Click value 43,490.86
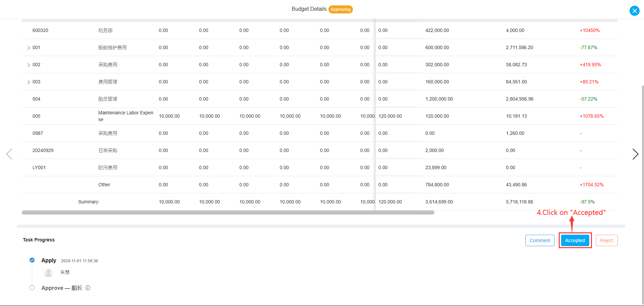 [x=516, y=185]
